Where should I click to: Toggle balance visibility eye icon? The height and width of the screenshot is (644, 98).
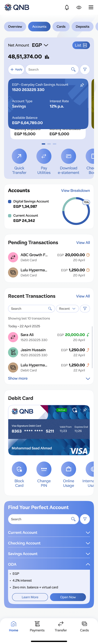(79, 7)
